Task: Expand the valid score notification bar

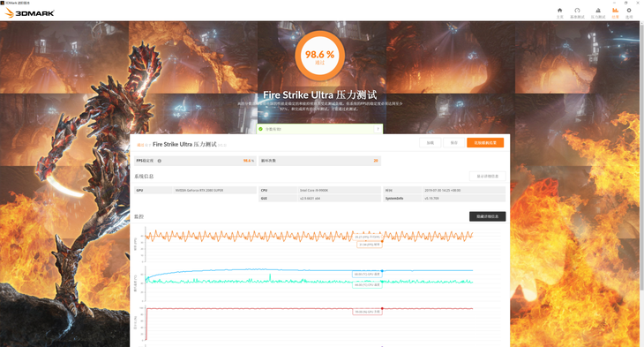Action: (x=319, y=129)
